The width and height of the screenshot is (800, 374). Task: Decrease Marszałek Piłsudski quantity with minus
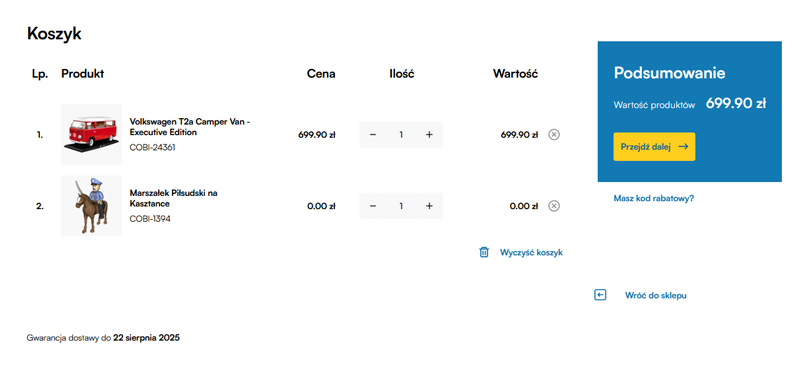[373, 206]
